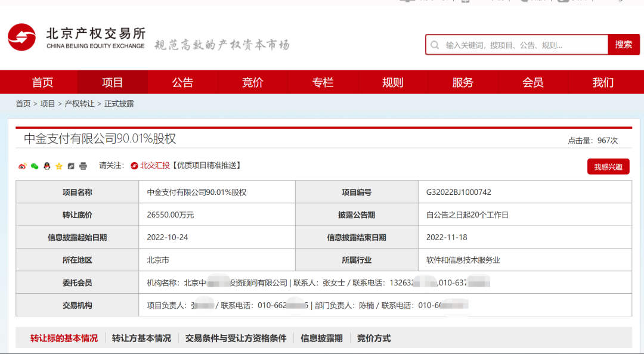Click the 点击量: 967次 counter

coord(593,141)
